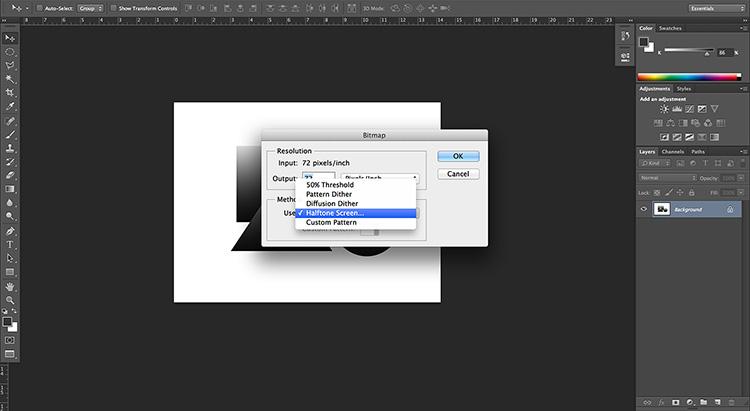The height and width of the screenshot is (411, 750).
Task: Open the Auto-Select Group dropdown
Action: (x=90, y=8)
